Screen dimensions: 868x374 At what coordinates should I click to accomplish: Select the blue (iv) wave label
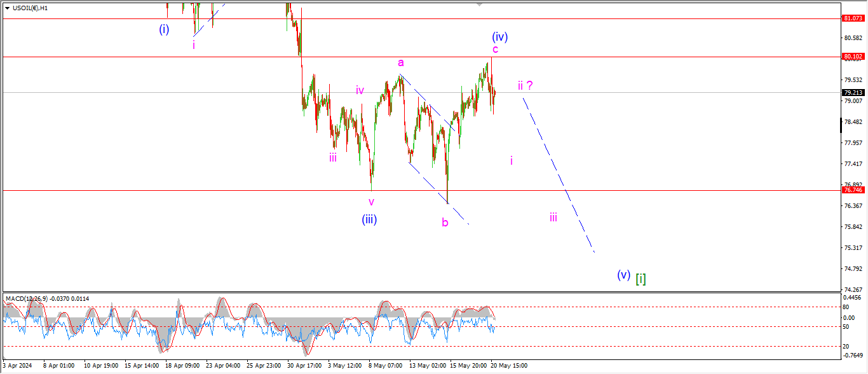click(x=499, y=36)
